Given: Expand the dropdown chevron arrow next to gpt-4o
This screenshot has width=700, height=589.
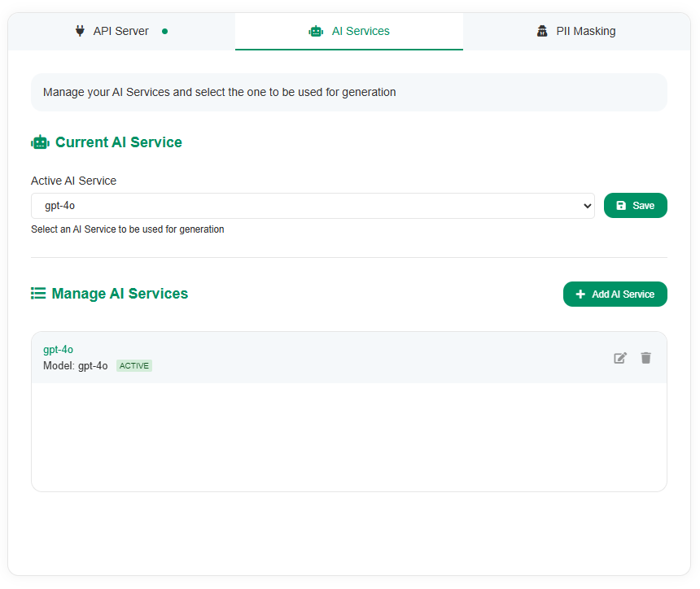Looking at the screenshot, I should tap(587, 206).
